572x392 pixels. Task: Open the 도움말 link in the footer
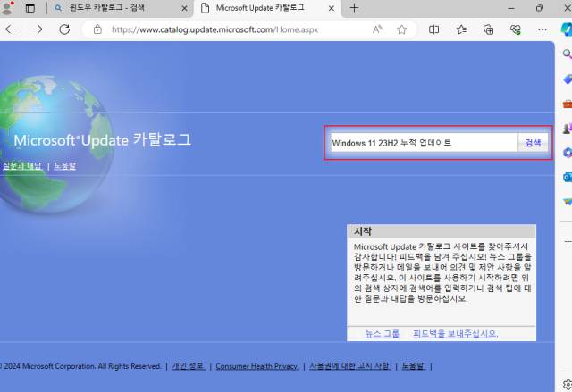[x=413, y=366]
